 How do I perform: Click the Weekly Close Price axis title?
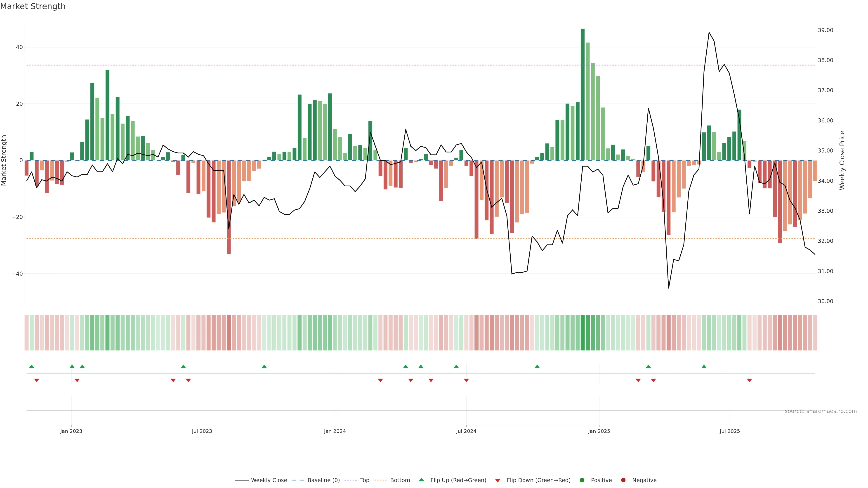[842, 160]
